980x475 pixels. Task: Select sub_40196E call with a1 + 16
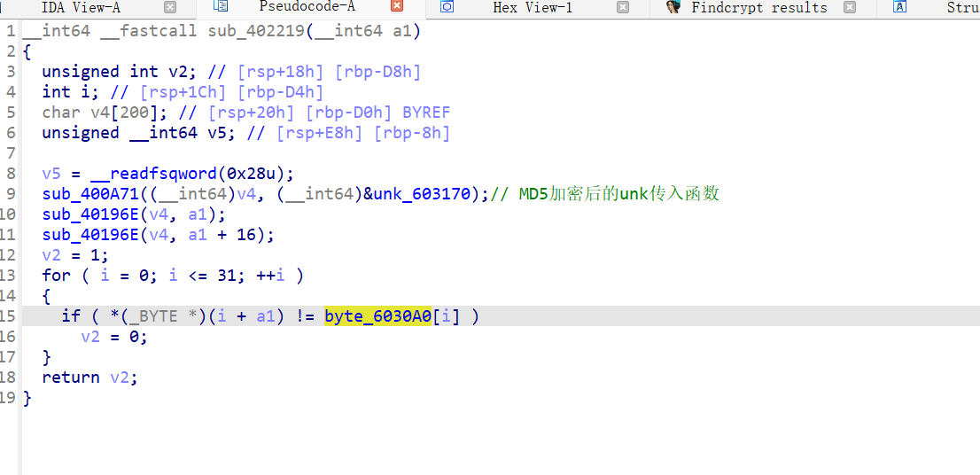click(91, 235)
